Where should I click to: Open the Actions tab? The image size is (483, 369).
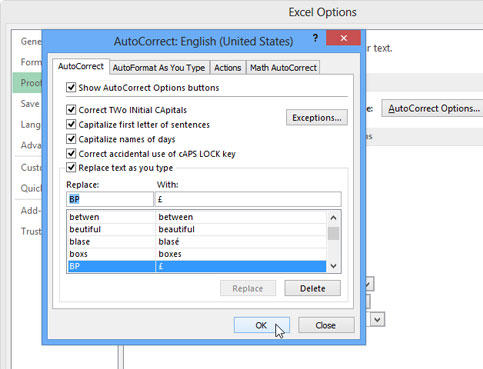coord(228,68)
